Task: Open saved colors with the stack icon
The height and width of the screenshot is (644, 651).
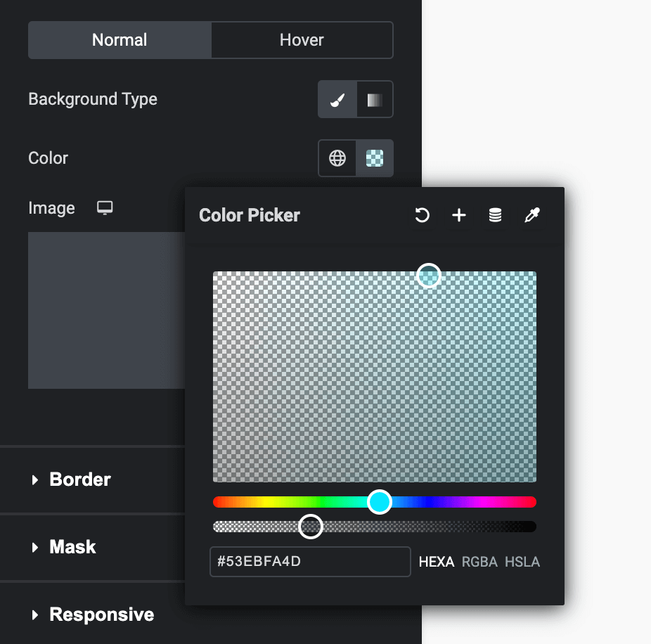Action: (x=495, y=215)
